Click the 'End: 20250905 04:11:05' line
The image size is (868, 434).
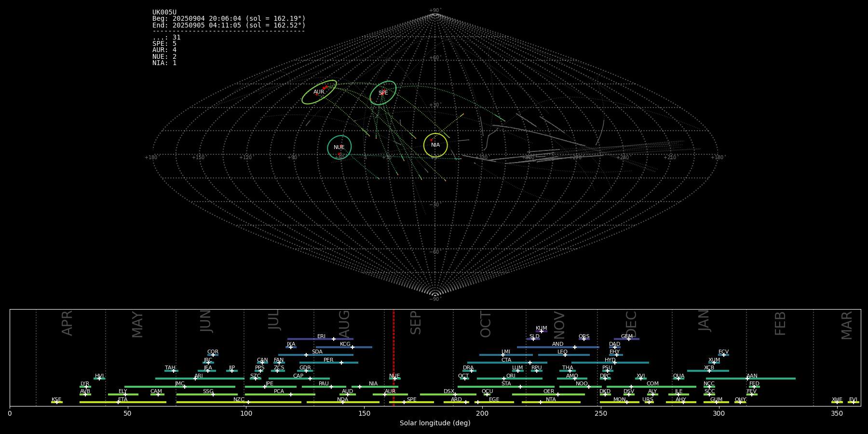(229, 25)
